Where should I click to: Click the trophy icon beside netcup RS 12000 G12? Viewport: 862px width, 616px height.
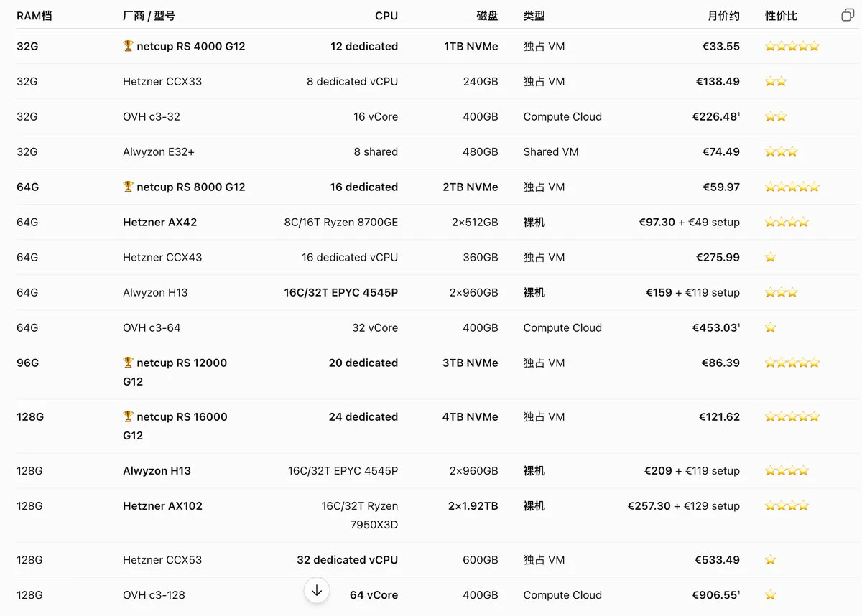[x=129, y=363]
